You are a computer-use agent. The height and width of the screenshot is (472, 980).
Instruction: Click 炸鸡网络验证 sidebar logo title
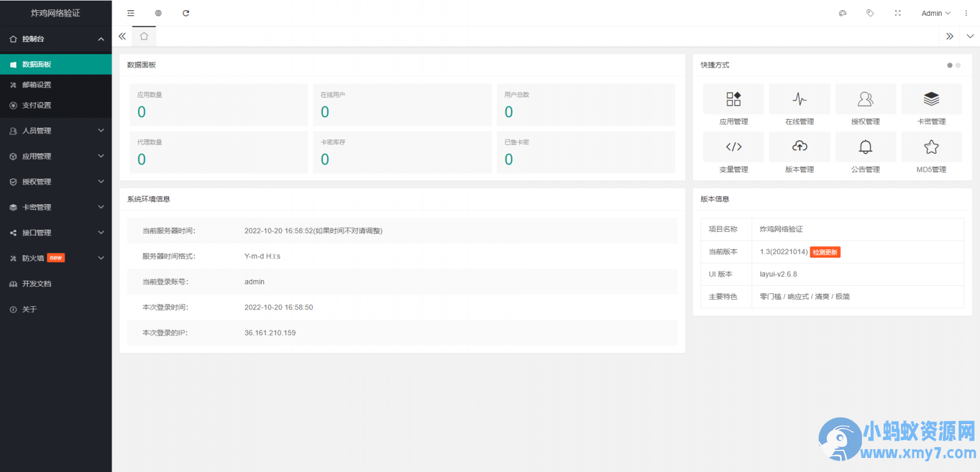[56, 13]
